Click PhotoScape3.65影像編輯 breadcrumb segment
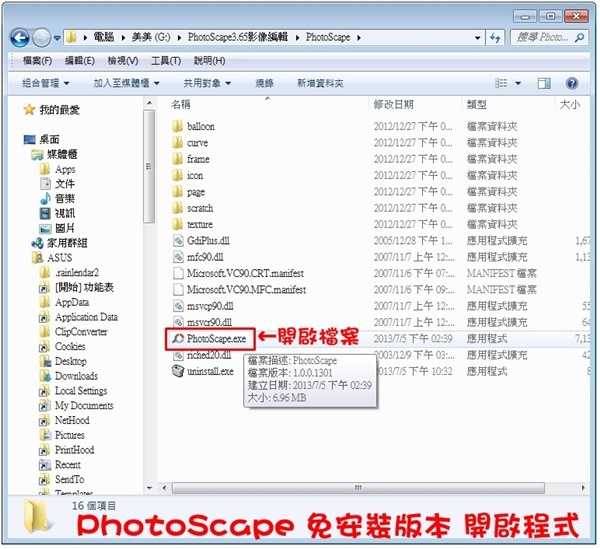This screenshot has height=549, width=600. click(238, 37)
